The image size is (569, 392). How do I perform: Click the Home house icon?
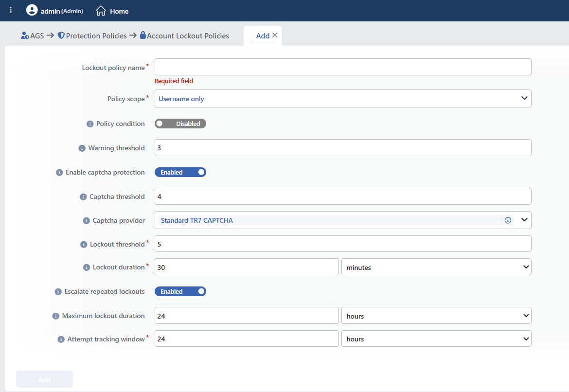(x=101, y=11)
